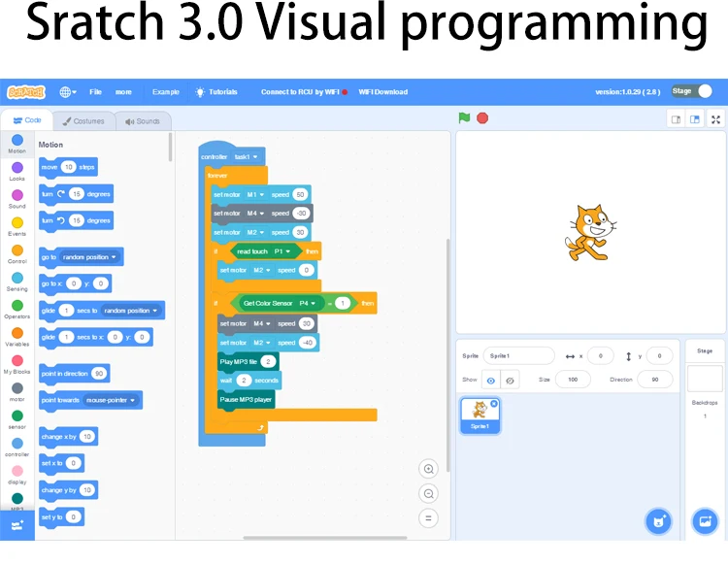Select the Operators category

point(17,309)
